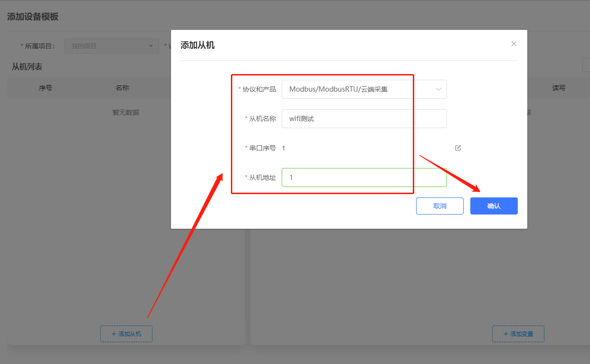
Task: Click the plus icon on 添加变量 button
Action: 506,334
